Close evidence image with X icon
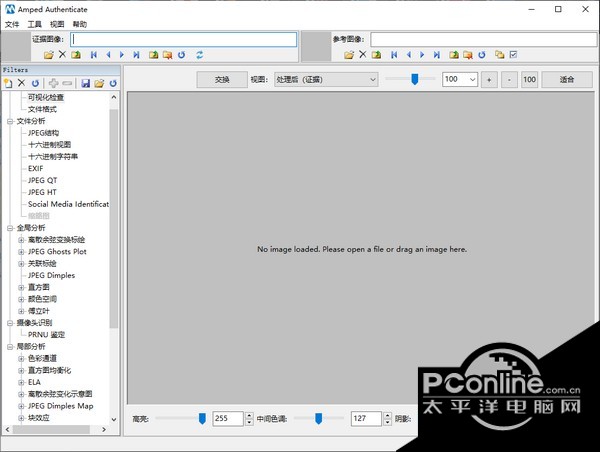The image size is (600, 452). click(62, 54)
